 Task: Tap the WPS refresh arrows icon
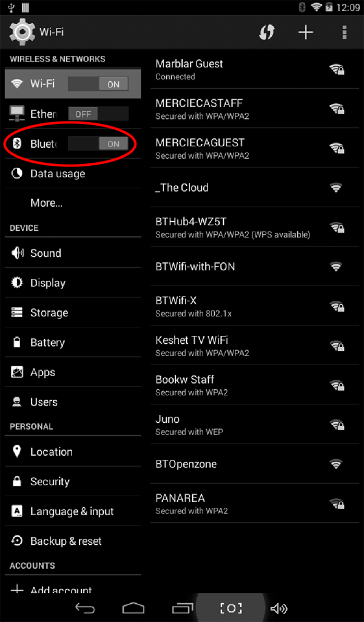pyautogui.click(x=266, y=32)
